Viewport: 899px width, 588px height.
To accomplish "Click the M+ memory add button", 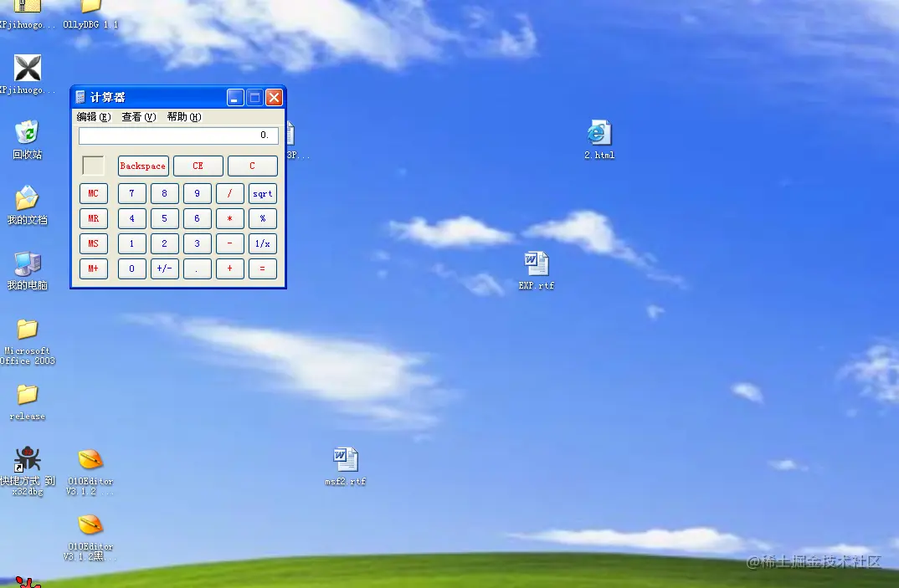I will click(94, 268).
